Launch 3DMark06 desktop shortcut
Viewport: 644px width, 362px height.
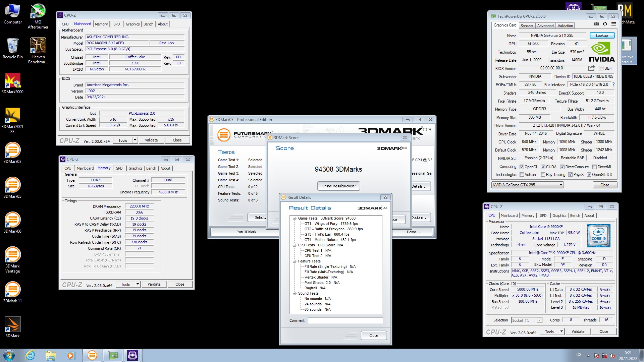(12, 223)
